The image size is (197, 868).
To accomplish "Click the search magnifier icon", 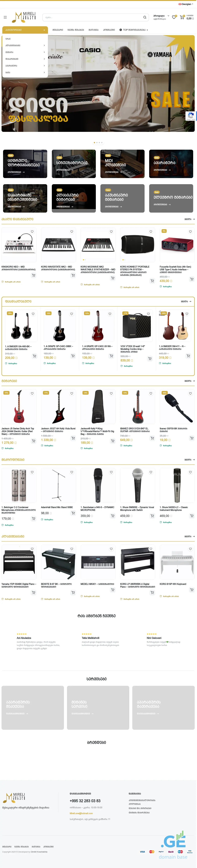I will coord(145,17).
